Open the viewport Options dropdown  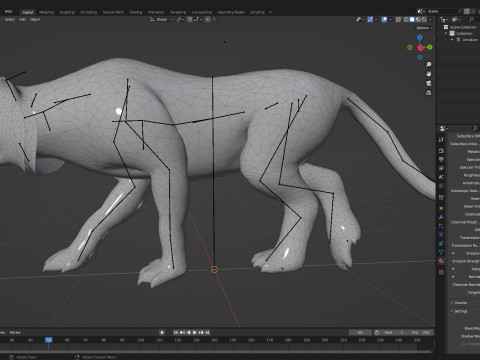(424, 28)
